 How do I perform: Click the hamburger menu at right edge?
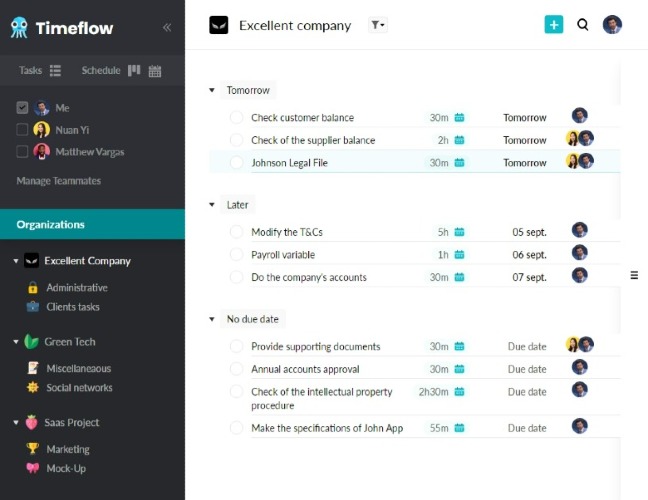634,275
